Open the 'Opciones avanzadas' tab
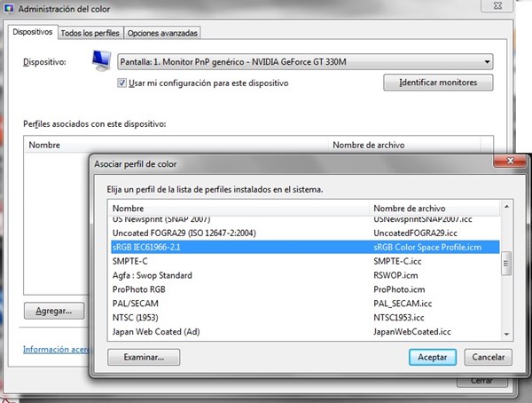Viewport: 532px width, 403px height. (x=162, y=33)
